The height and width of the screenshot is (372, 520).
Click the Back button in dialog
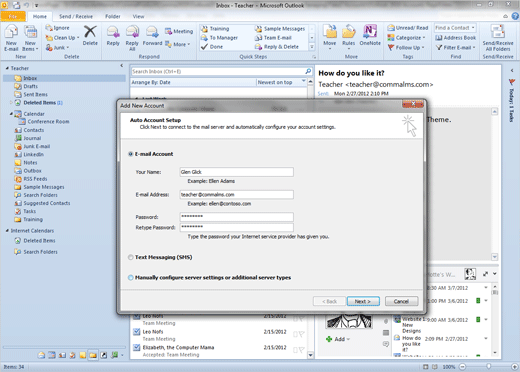click(x=329, y=301)
